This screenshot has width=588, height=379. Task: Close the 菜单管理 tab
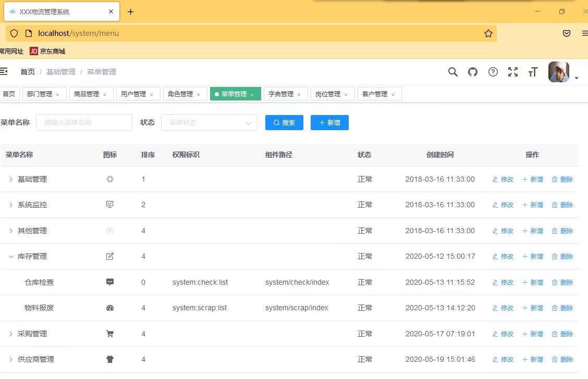(252, 95)
